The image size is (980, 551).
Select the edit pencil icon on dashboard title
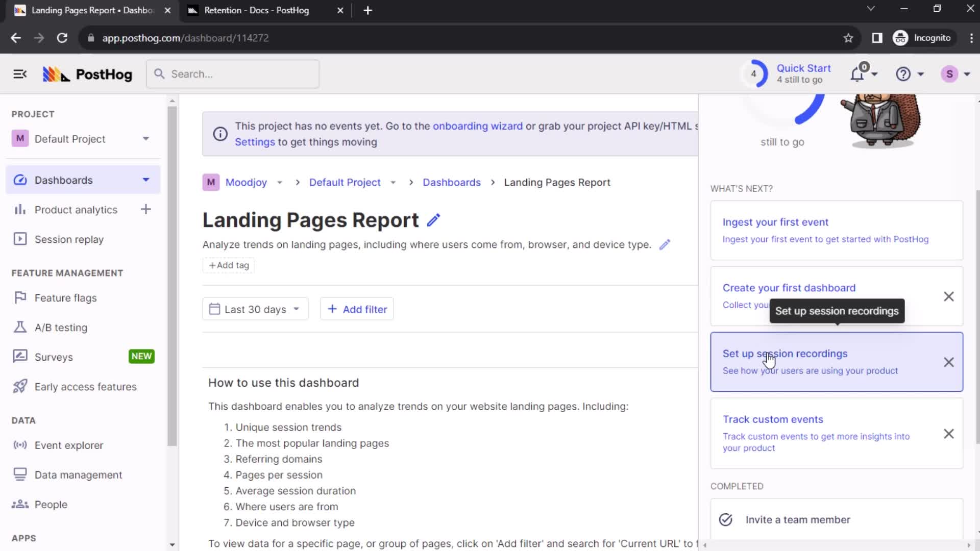click(x=434, y=220)
